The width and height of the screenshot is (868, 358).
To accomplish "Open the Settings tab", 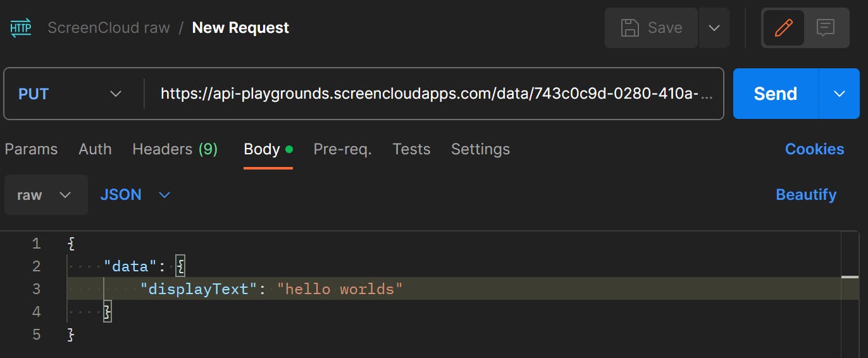I will (x=480, y=149).
